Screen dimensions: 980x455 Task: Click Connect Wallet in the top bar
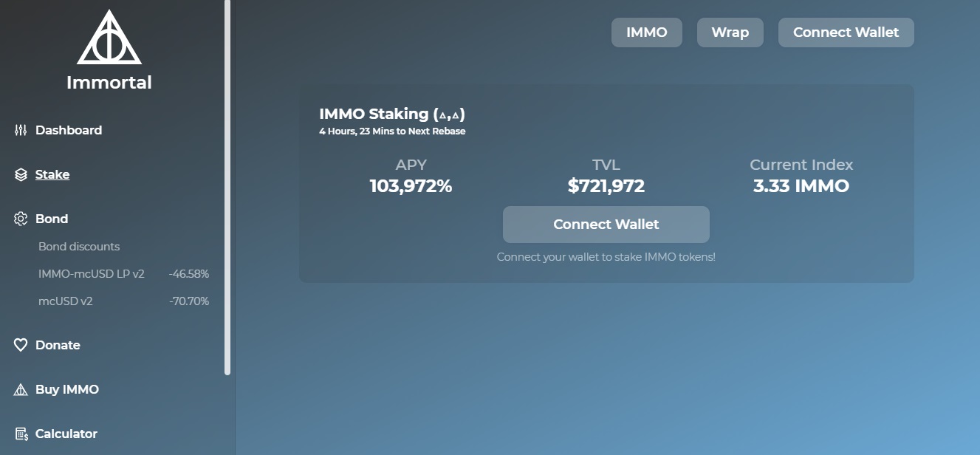846,32
